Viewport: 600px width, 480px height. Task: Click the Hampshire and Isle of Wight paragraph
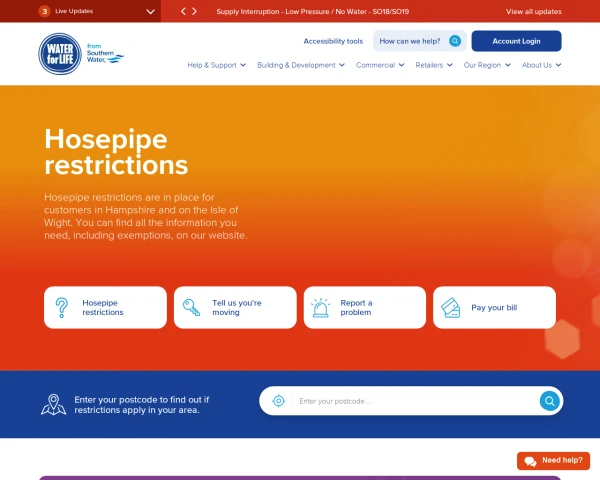[x=145, y=216]
